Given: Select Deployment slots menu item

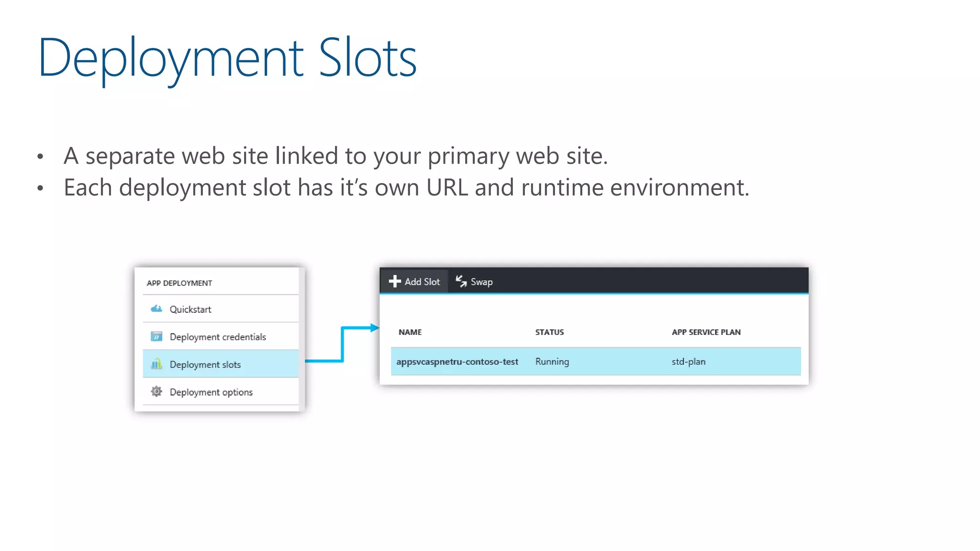Looking at the screenshot, I should (x=221, y=364).
